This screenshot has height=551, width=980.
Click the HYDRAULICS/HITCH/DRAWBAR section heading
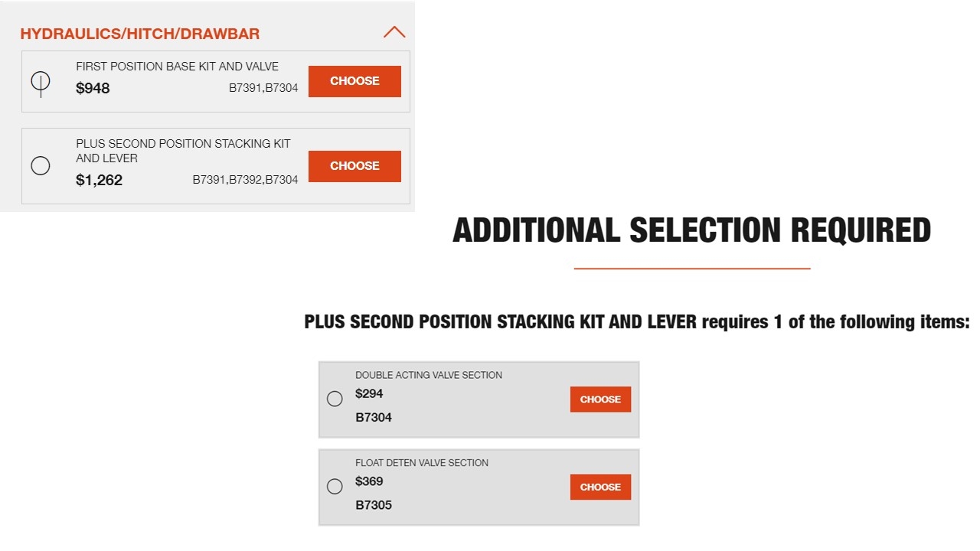point(140,34)
